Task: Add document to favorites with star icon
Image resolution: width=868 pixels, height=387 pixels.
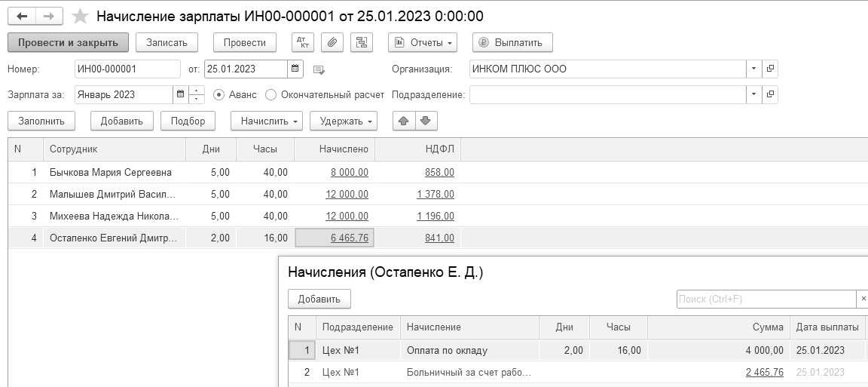Action: [x=81, y=17]
